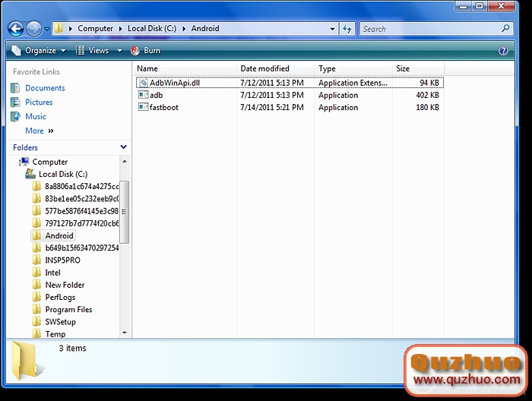Select Program Files folder in tree
Screen dimensions: 532x401
click(x=68, y=309)
